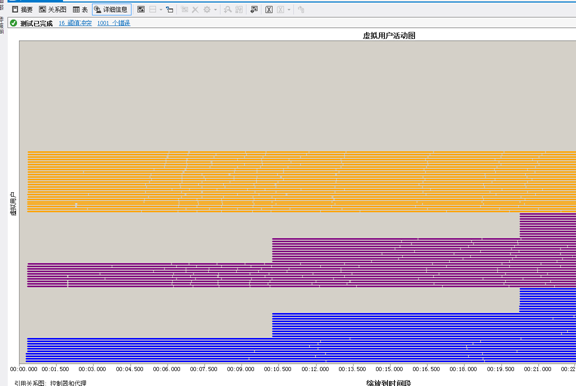
Task: Switch to the 表 tables view
Action: point(80,10)
